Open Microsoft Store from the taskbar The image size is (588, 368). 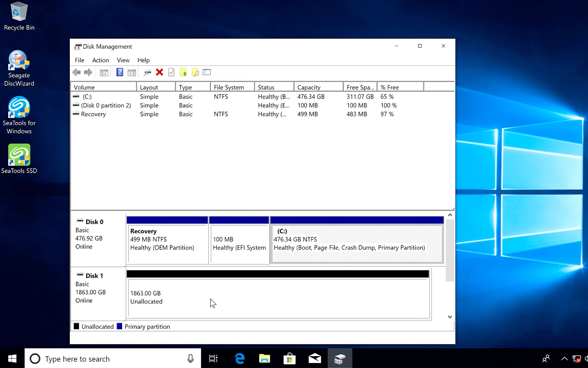coord(290,359)
